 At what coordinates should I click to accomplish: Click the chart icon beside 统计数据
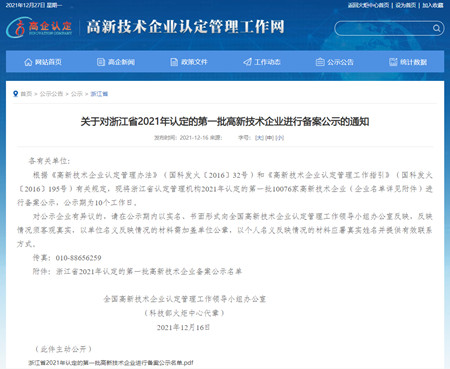393,62
